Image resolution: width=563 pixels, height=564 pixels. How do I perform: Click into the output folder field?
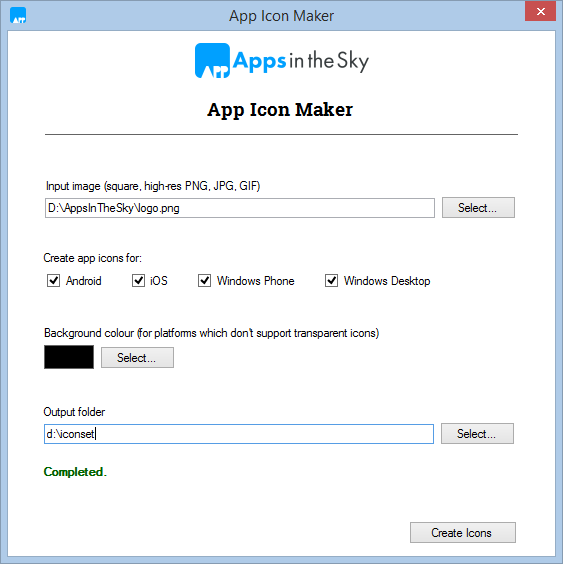[239, 434]
